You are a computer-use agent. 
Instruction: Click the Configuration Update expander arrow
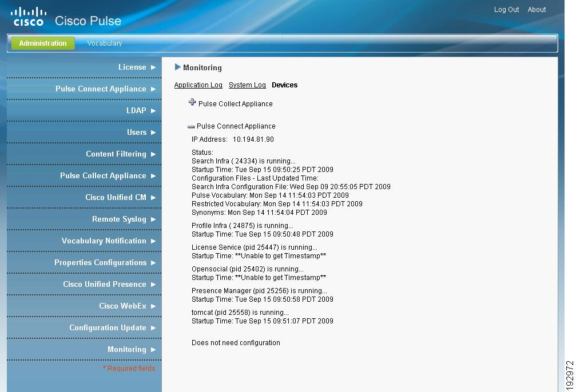tap(153, 327)
